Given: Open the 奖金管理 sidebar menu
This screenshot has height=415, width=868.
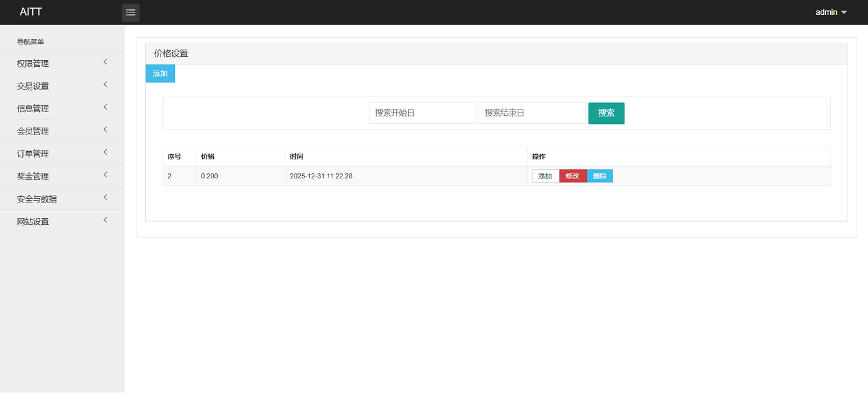Looking at the screenshot, I should (x=33, y=177).
